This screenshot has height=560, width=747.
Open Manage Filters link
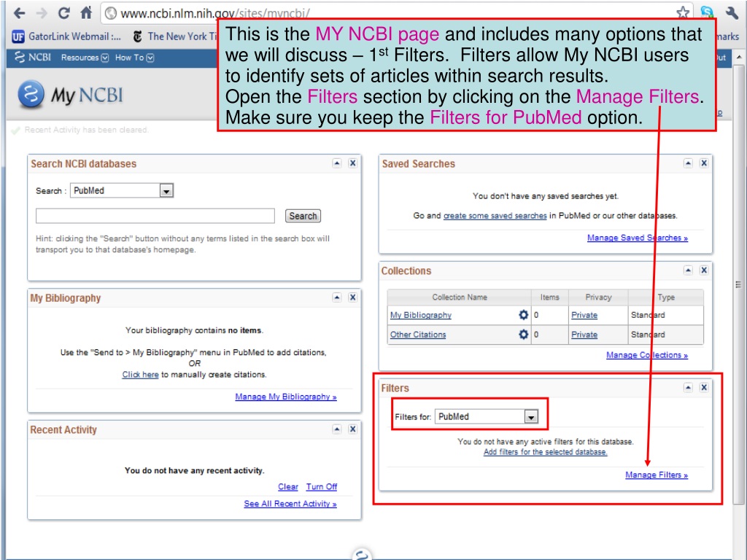pos(657,475)
